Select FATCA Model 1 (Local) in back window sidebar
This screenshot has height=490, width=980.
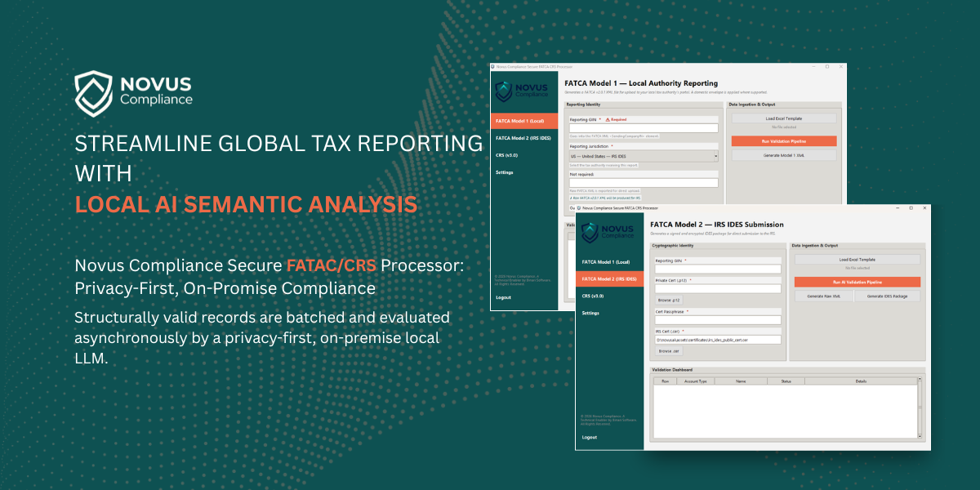524,121
